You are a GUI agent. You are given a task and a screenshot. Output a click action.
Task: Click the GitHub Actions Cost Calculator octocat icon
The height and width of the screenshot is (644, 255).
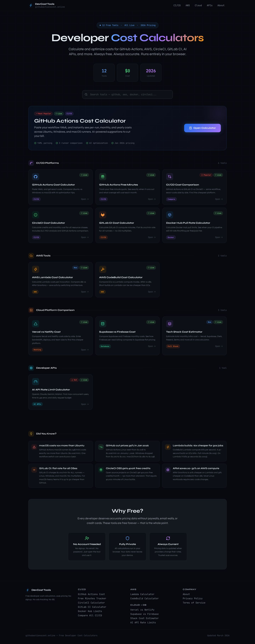pyautogui.click(x=36, y=177)
